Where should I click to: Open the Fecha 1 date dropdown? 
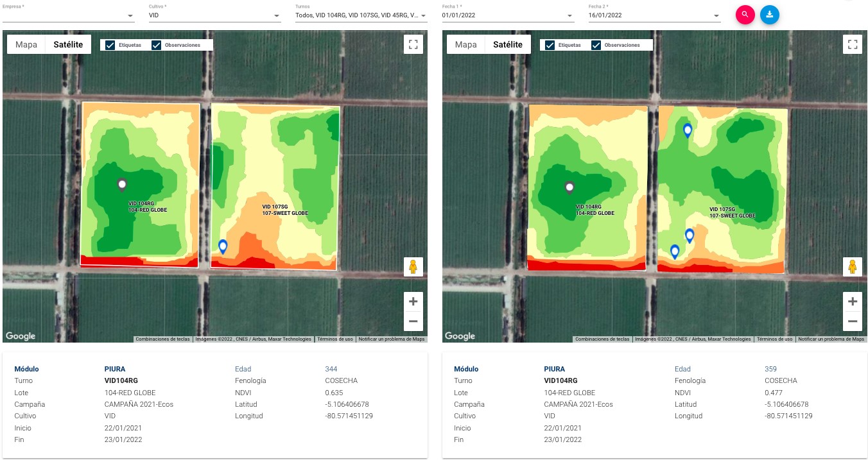point(508,15)
